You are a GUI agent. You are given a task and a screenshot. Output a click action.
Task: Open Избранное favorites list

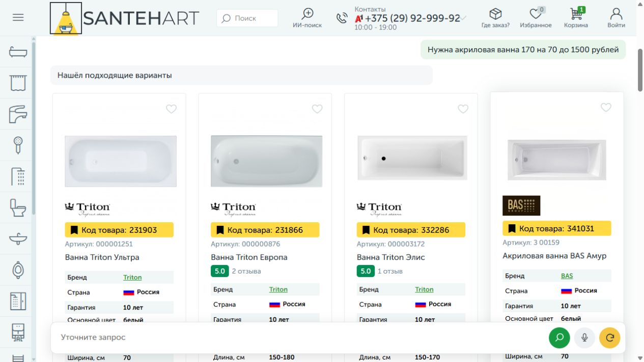(x=536, y=18)
